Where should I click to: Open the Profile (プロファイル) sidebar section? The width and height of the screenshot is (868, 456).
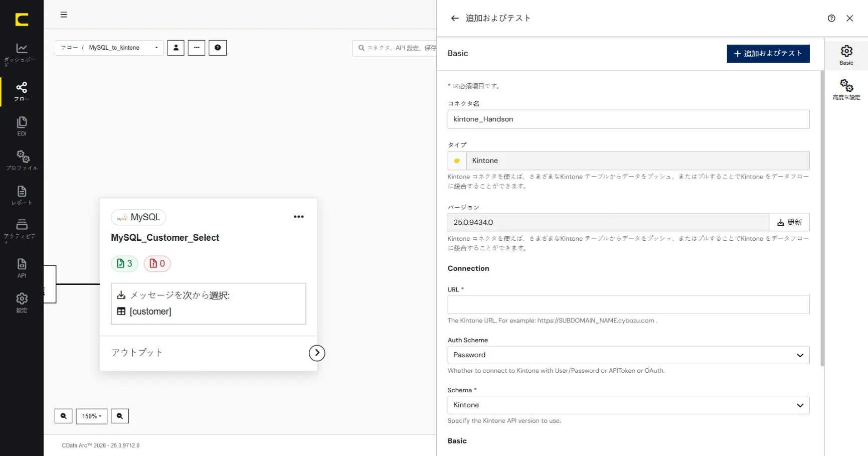pos(22,160)
